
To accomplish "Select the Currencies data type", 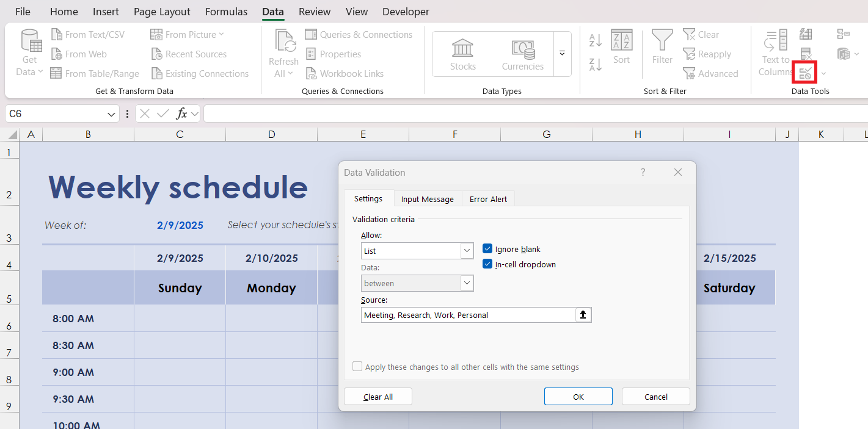I will tap(523, 54).
